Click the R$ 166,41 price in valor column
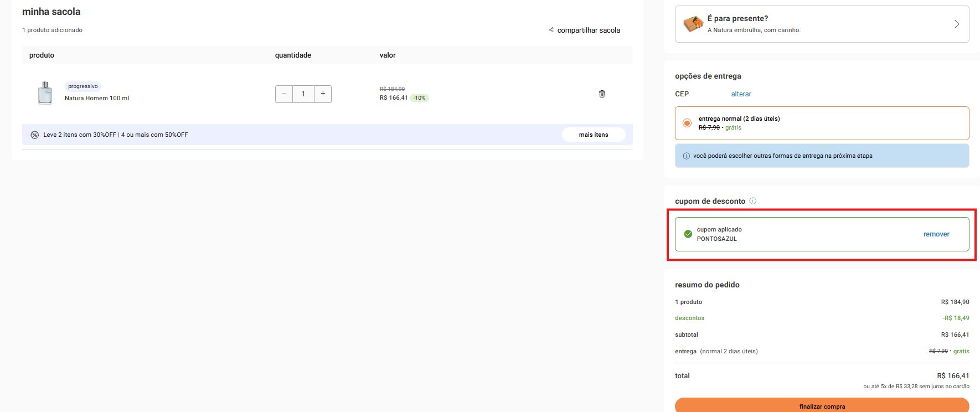 click(x=394, y=97)
